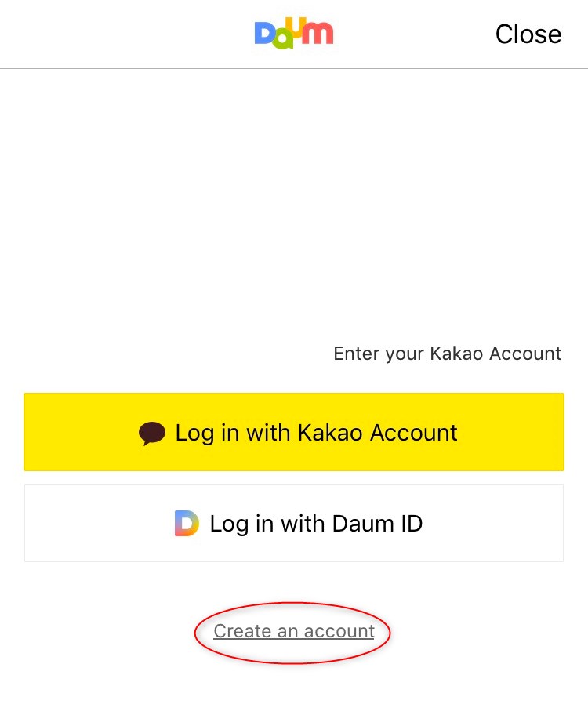
Task: Click the blue D letter in Daum logo
Action: (264, 34)
